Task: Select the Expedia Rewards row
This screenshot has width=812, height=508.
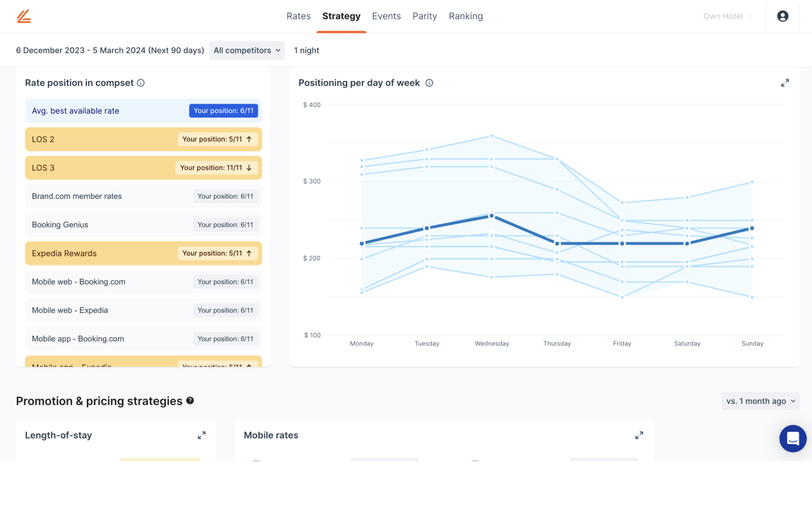Action: (x=143, y=253)
